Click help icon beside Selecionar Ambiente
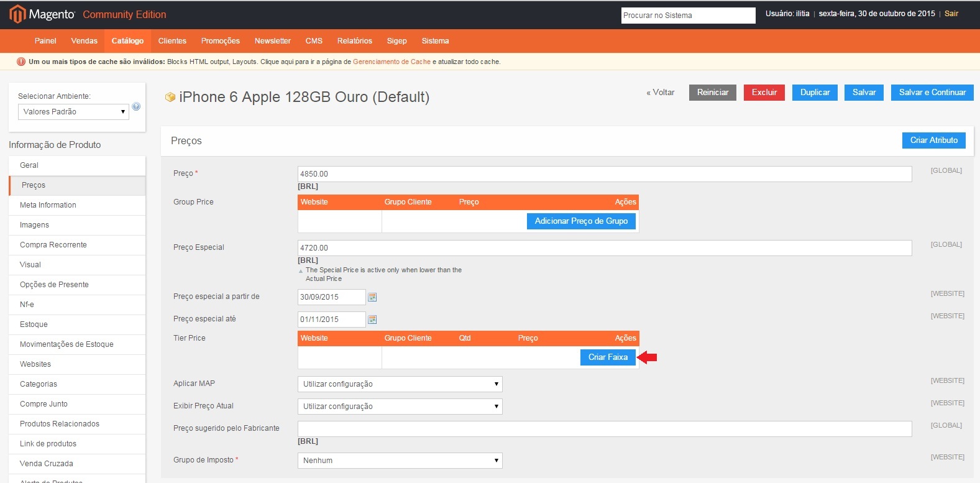Image resolution: width=980 pixels, height=483 pixels. (136, 106)
